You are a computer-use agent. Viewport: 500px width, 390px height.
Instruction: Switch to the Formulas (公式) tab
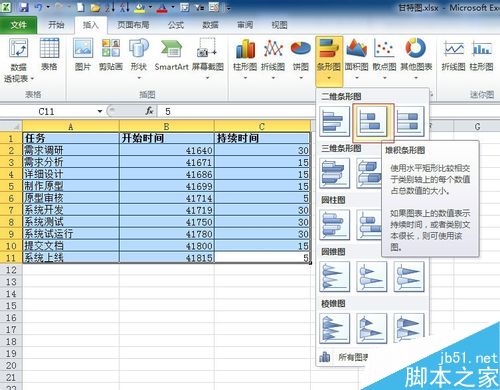coord(176,25)
